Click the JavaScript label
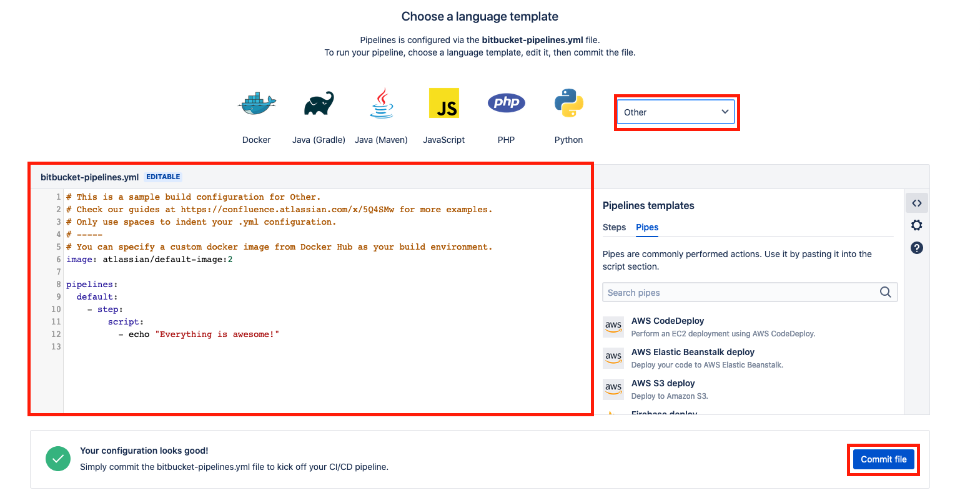This screenshot has width=980, height=498. pyautogui.click(x=444, y=140)
